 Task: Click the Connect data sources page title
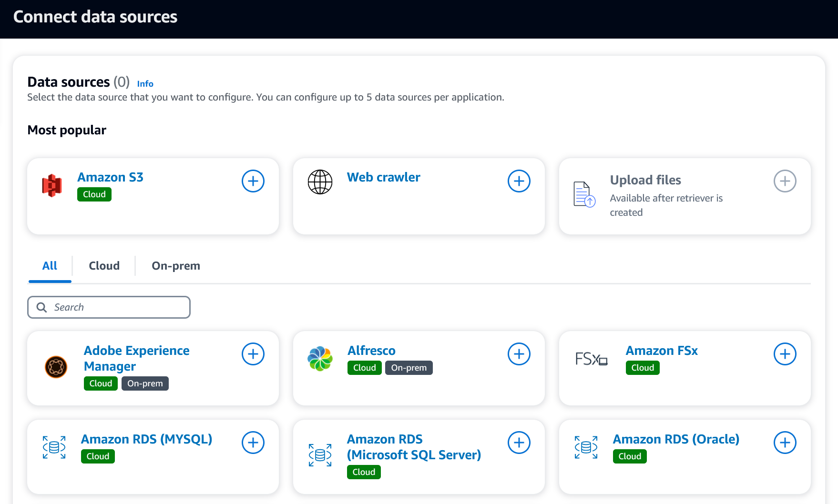[x=95, y=17]
